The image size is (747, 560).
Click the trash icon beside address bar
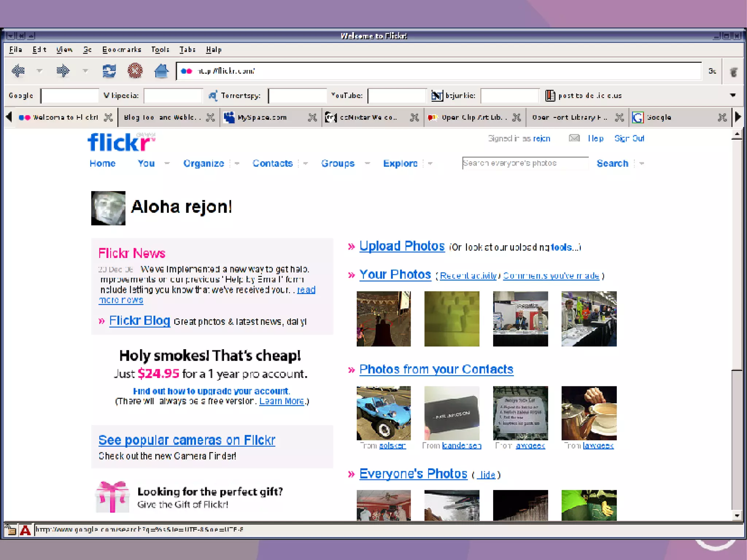click(x=734, y=72)
